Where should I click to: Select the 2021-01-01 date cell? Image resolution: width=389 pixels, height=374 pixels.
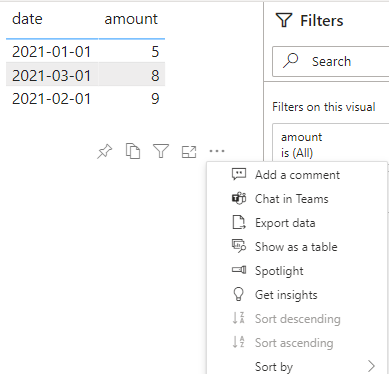[51, 51]
